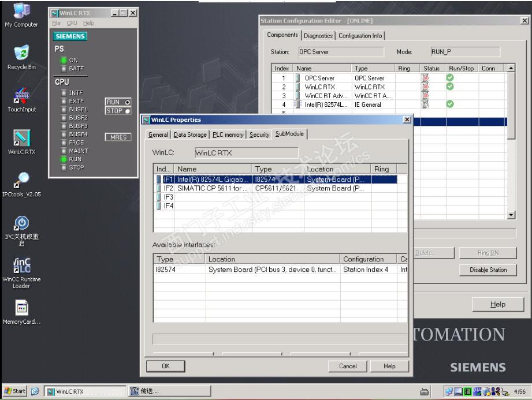Open the Recycle Bin
532x400 pixels.
[21, 53]
